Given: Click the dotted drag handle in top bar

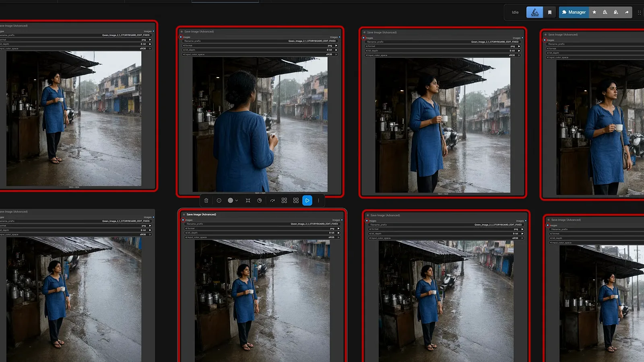Looking at the screenshot, I should pos(639,12).
